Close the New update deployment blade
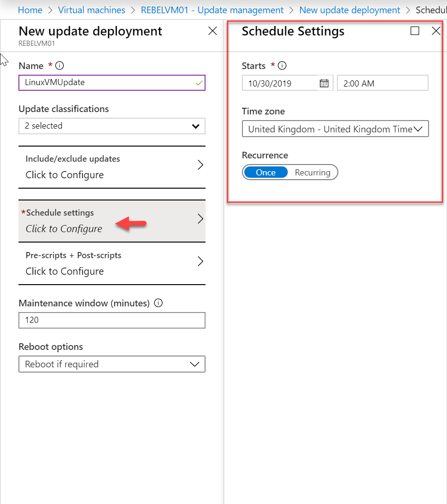447x504 pixels. tap(213, 31)
